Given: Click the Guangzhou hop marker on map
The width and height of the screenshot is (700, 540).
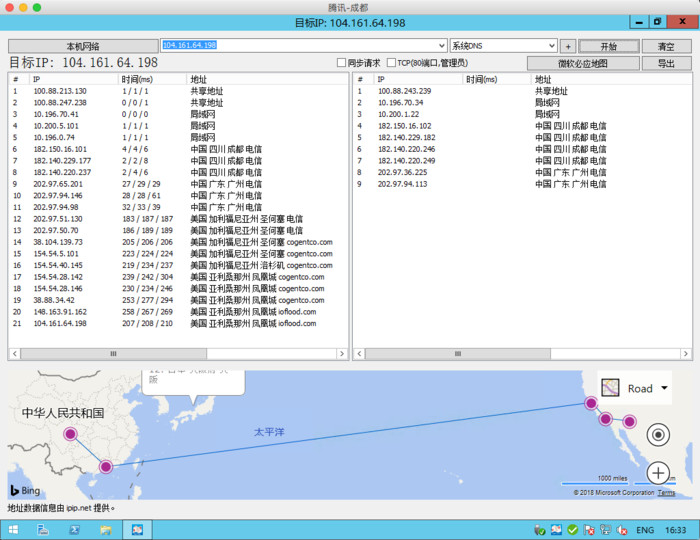Looking at the screenshot, I should pyautogui.click(x=106, y=467).
